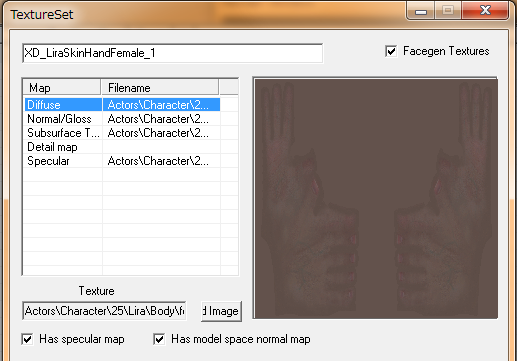The image size is (517, 361).
Task: Click the Filename column header
Action: coord(160,88)
